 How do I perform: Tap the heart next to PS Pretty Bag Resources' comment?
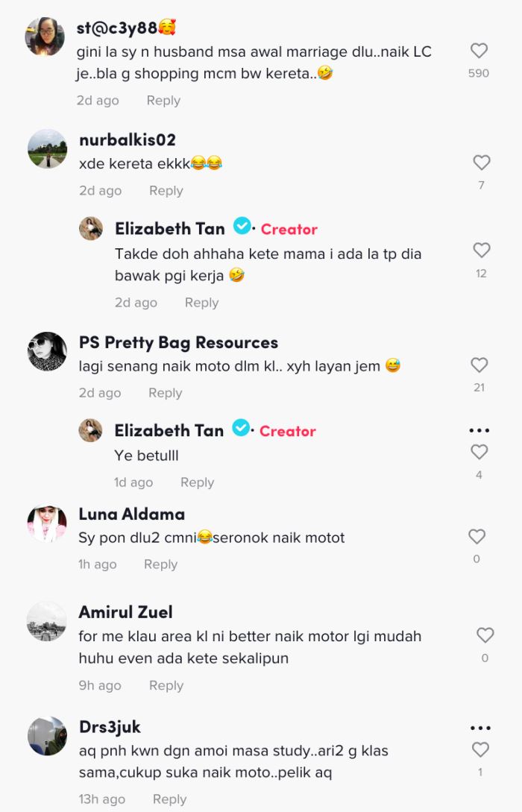click(x=479, y=365)
